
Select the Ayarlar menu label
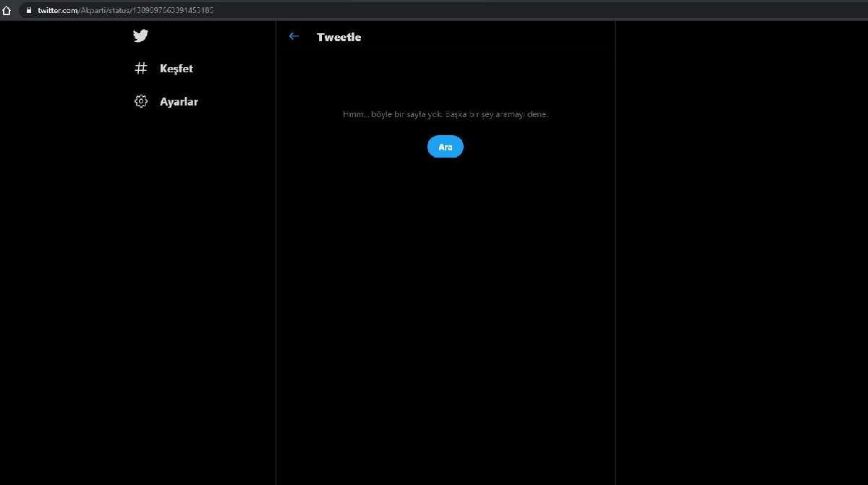pos(179,102)
